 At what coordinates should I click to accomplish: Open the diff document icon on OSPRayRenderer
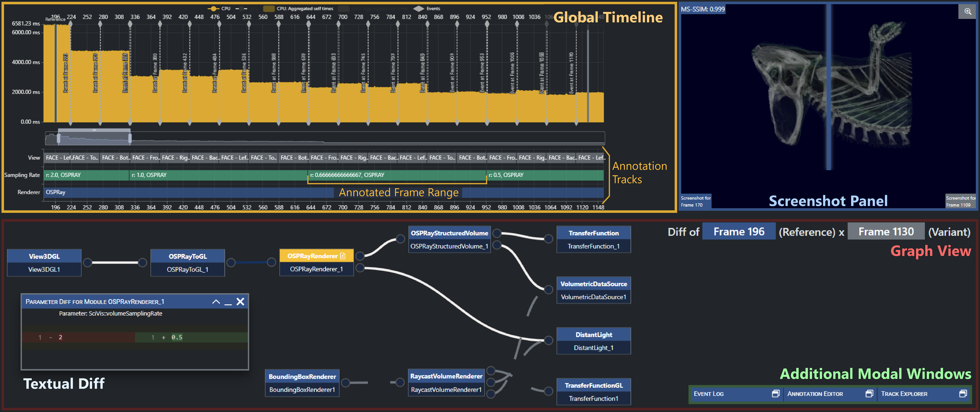click(x=343, y=256)
